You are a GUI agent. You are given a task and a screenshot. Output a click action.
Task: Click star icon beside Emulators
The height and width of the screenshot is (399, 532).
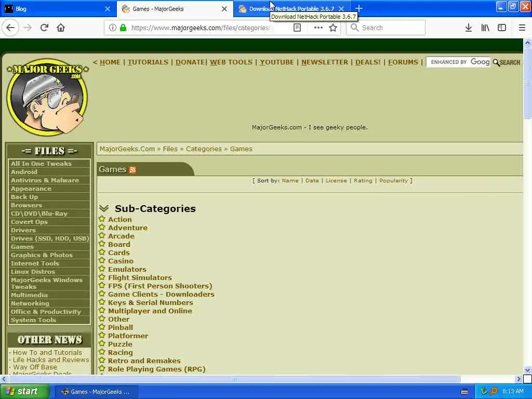pyautogui.click(x=102, y=269)
